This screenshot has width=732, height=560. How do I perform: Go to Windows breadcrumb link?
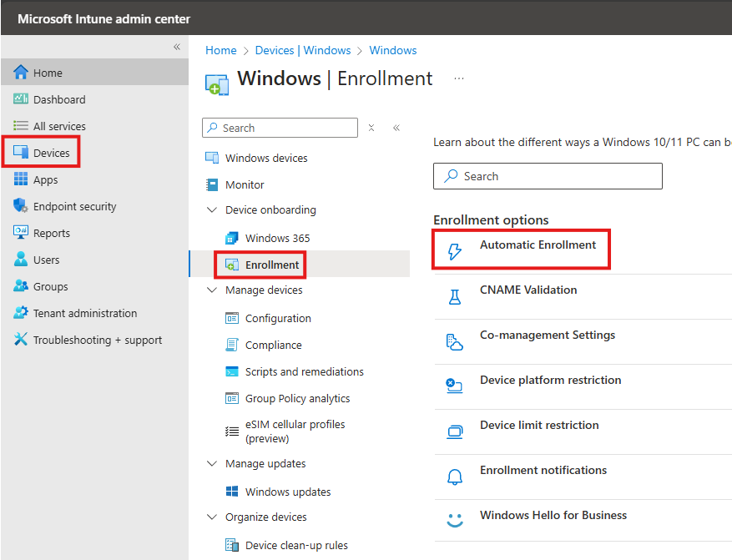[x=392, y=50]
